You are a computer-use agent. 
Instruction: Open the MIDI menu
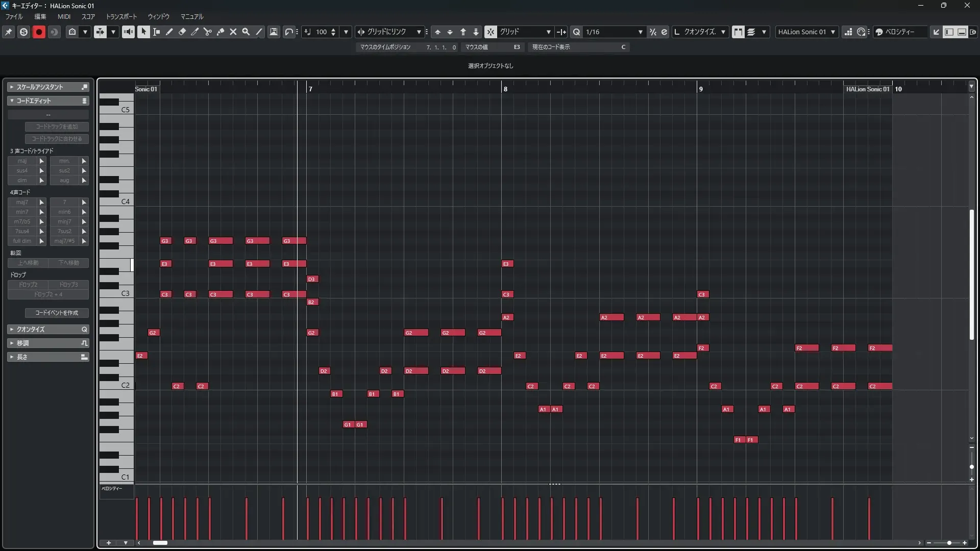(64, 16)
